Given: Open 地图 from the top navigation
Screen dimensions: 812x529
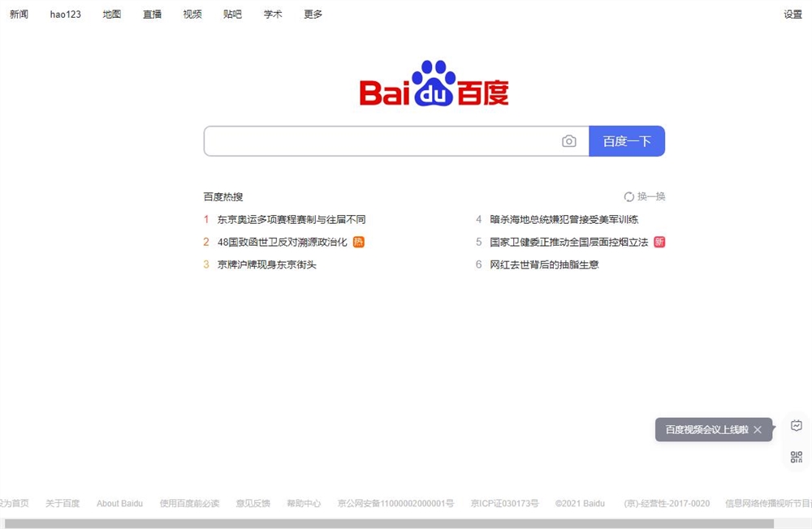Looking at the screenshot, I should (x=112, y=14).
